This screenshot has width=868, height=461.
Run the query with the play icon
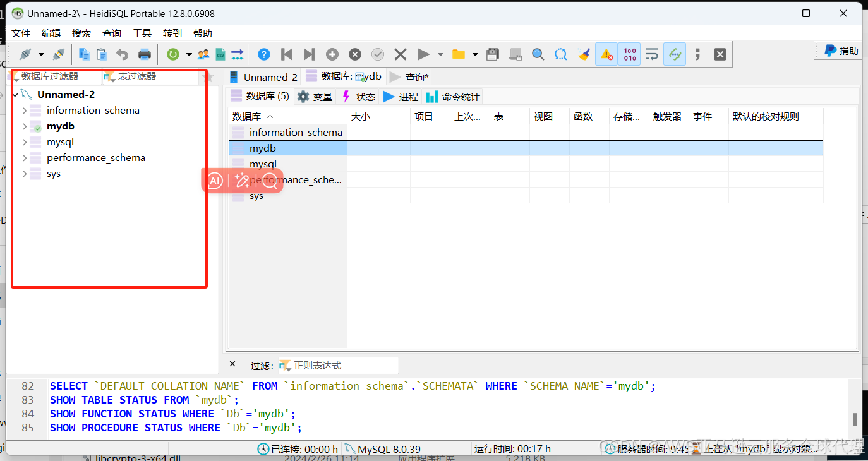[423, 54]
